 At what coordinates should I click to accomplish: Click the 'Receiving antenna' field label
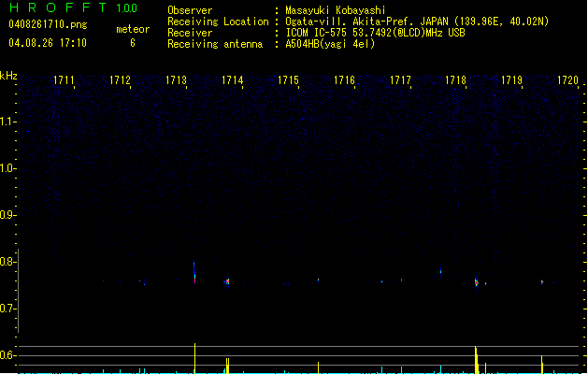(x=215, y=44)
